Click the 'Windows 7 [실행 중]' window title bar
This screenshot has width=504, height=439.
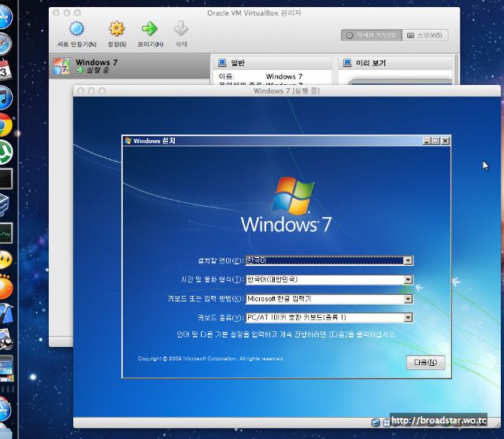coord(287,91)
